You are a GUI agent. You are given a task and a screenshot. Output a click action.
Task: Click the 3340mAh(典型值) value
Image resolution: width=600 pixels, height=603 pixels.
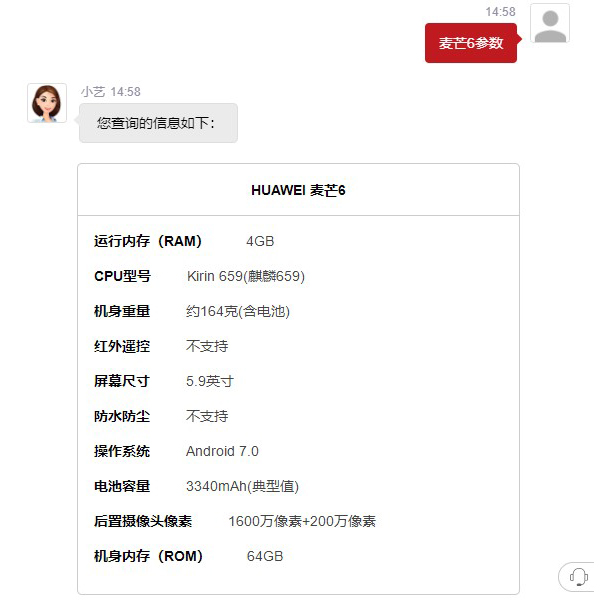click(242, 486)
